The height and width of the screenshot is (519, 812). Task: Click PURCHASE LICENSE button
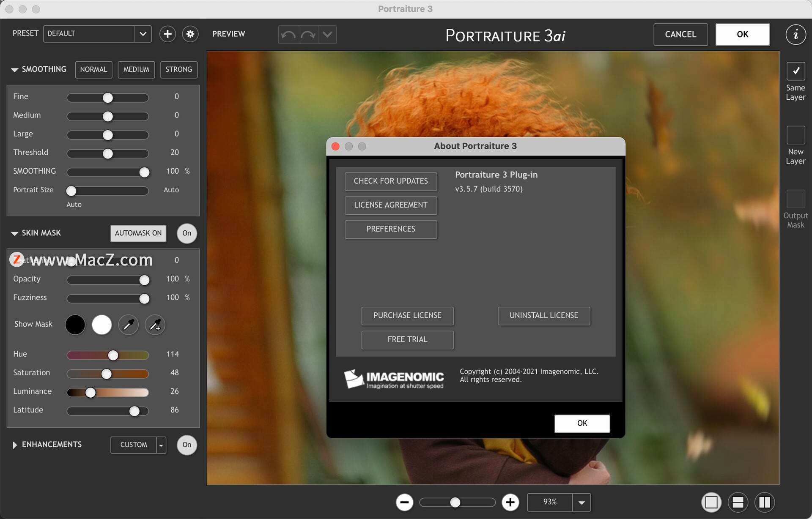coord(407,316)
